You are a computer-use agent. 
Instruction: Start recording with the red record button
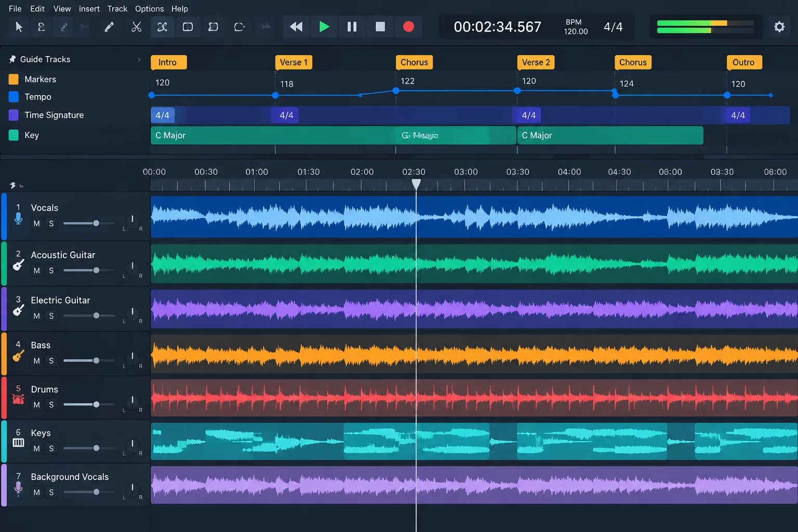click(408, 26)
